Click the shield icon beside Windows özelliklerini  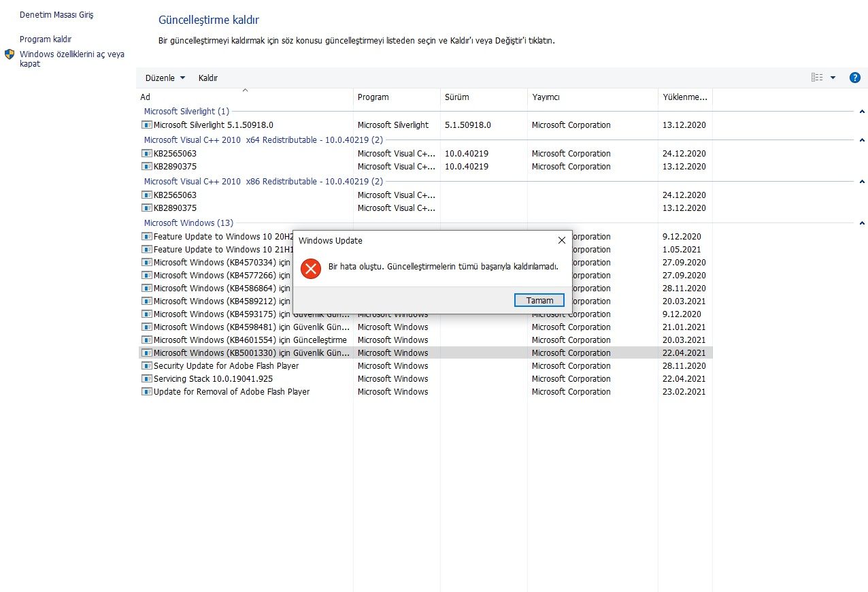point(10,54)
